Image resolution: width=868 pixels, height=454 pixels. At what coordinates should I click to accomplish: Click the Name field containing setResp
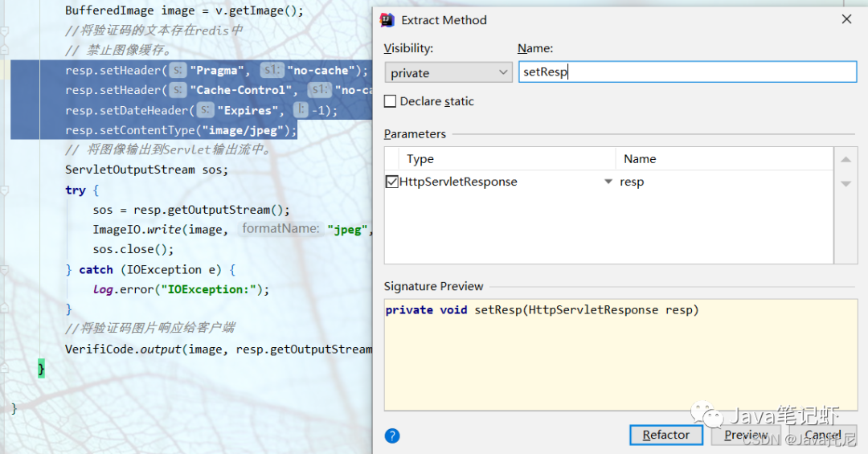(687, 72)
